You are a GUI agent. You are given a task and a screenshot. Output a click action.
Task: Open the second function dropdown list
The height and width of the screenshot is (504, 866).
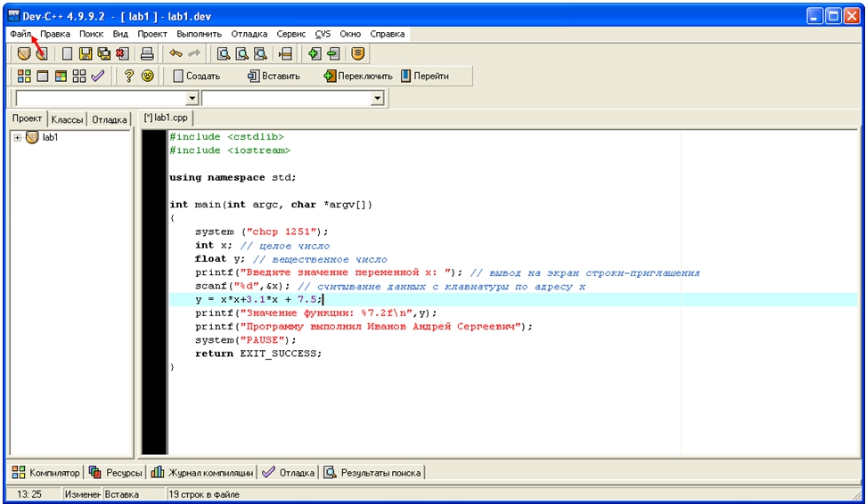(378, 99)
